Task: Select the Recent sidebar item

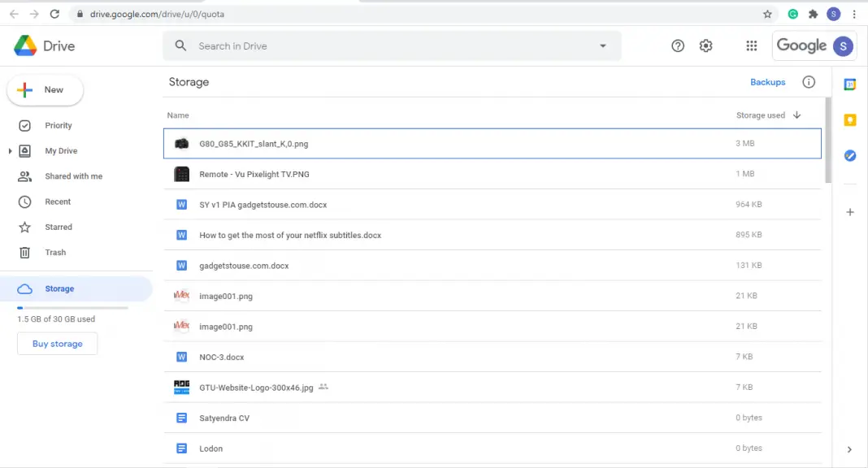Action: (56, 201)
